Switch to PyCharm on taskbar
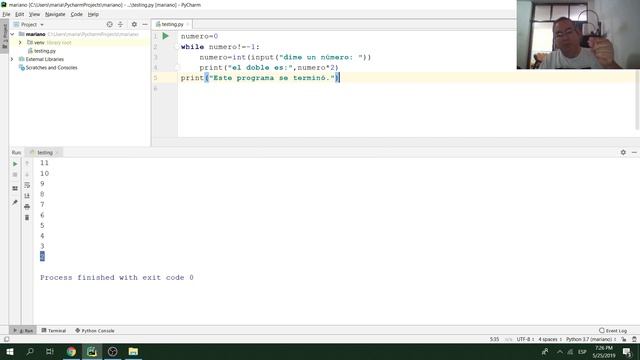Image resolution: width=640 pixels, height=360 pixels. coord(92,351)
